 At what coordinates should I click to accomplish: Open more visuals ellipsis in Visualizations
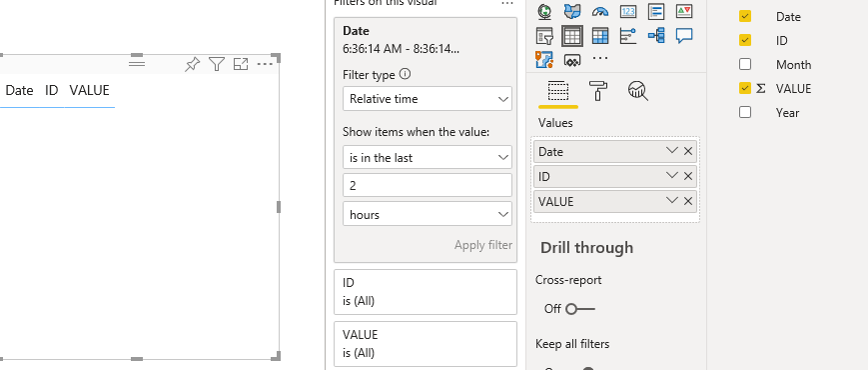point(600,58)
